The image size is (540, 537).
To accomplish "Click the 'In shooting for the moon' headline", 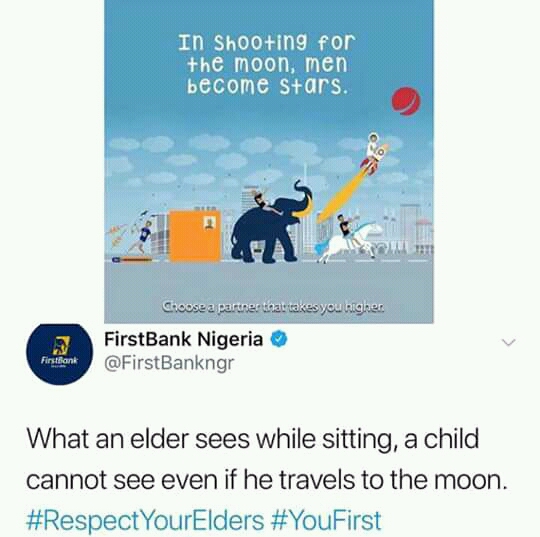I will (266, 64).
